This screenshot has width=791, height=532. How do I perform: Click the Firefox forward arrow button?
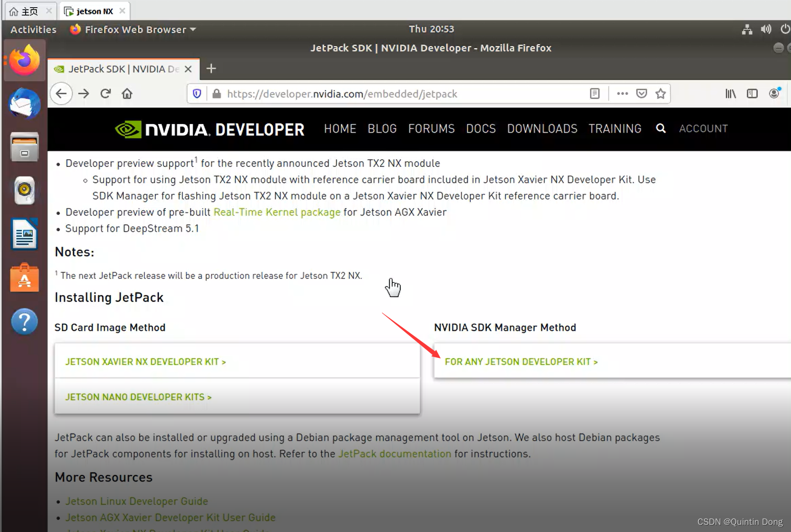[84, 93]
